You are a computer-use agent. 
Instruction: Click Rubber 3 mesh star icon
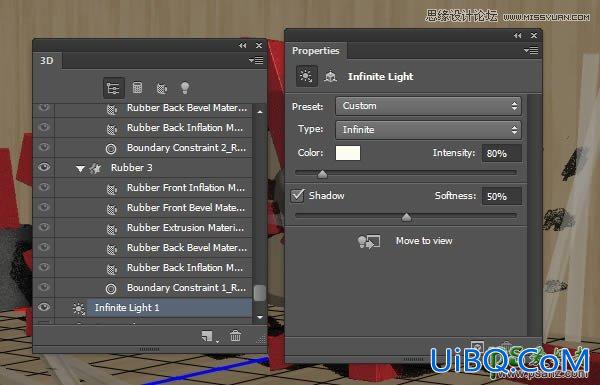point(95,168)
